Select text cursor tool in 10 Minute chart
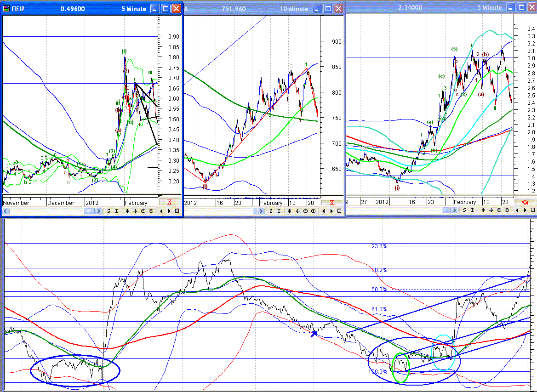The width and height of the screenshot is (537, 392). [x=279, y=211]
